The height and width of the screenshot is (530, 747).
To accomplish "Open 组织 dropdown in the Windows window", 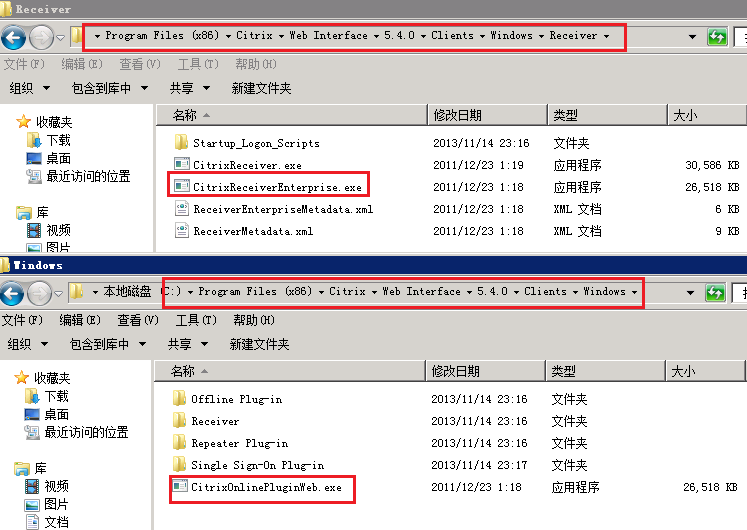I will [x=28, y=344].
